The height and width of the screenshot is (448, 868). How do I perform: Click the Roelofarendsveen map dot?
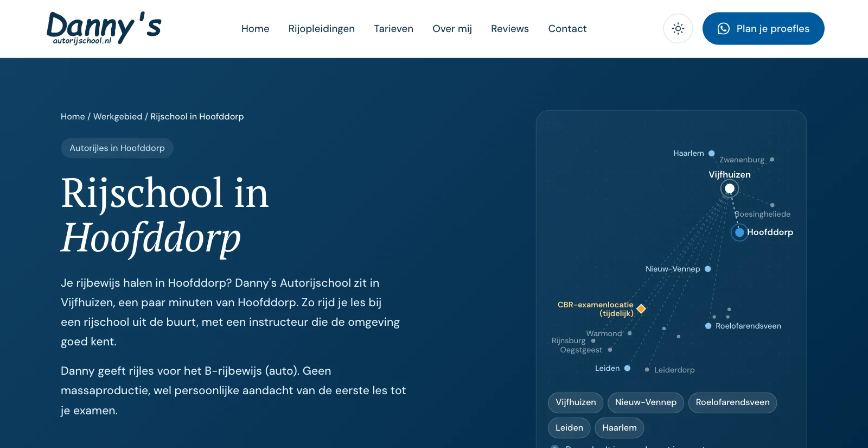pyautogui.click(x=709, y=326)
